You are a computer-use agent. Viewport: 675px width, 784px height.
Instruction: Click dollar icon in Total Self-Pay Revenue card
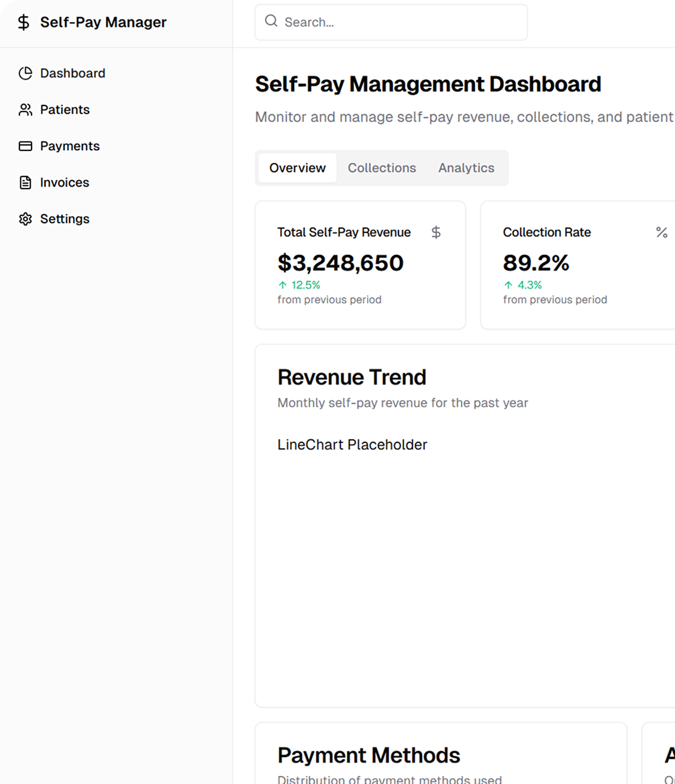click(436, 232)
